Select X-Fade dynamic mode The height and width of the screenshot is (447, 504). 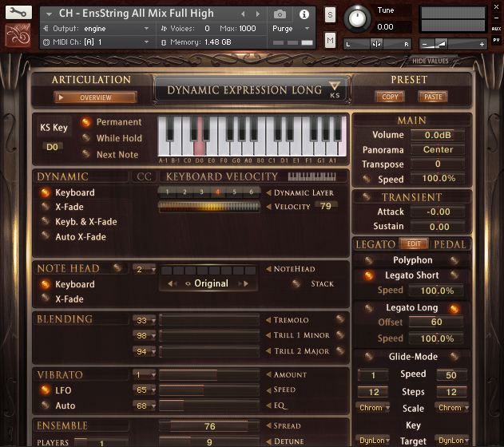pyautogui.click(x=46, y=207)
